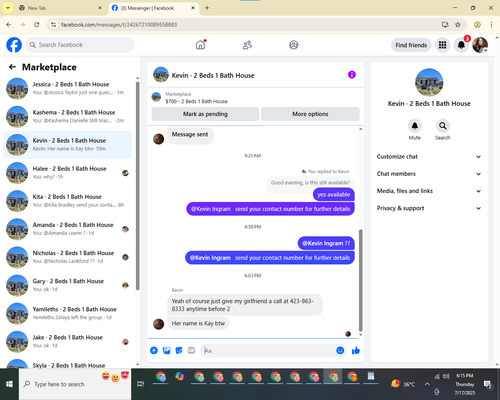The width and height of the screenshot is (500, 400).
Task: Bookmark this page with the star icon
Action: (x=458, y=24)
